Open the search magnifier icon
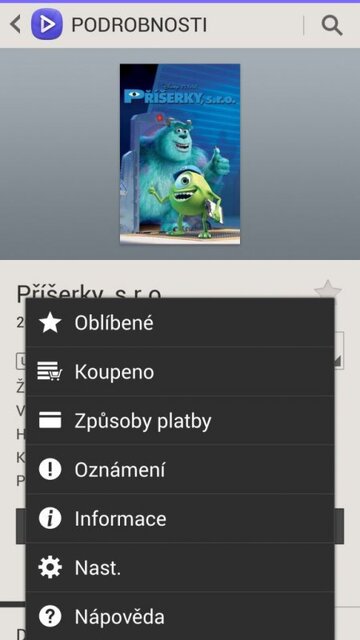 point(331,25)
